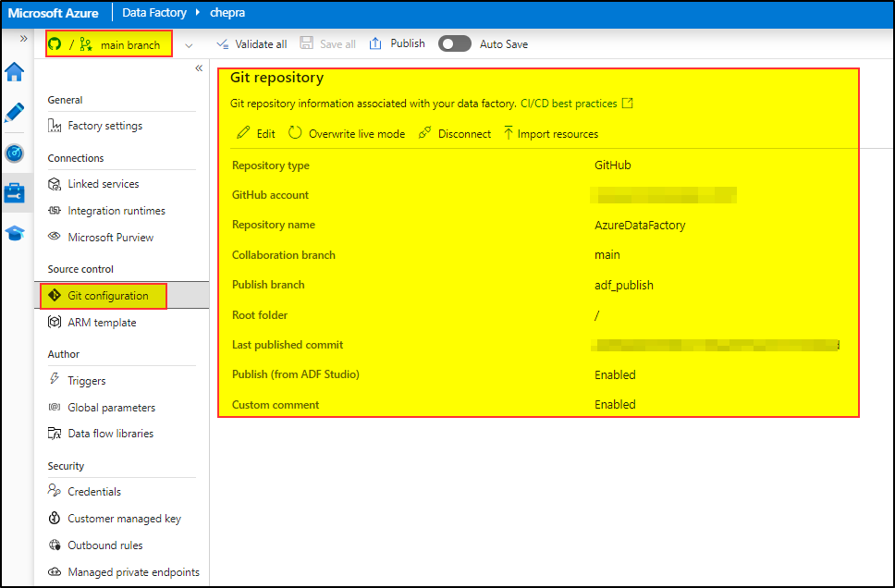Click Import resources
Screen dimensions: 895x588
(x=550, y=133)
